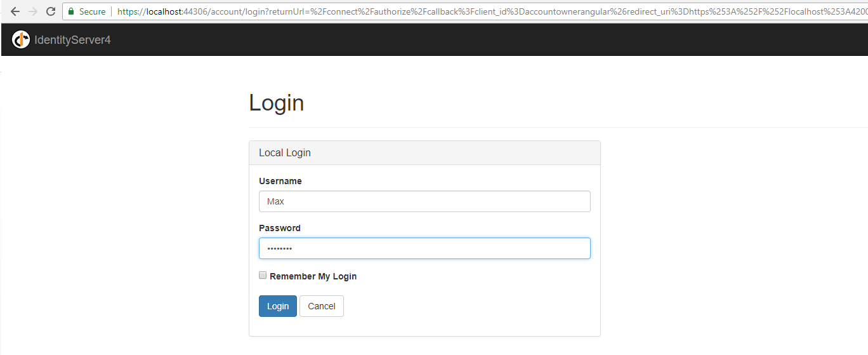Tick the Remember My Login checkbox

coord(263,276)
